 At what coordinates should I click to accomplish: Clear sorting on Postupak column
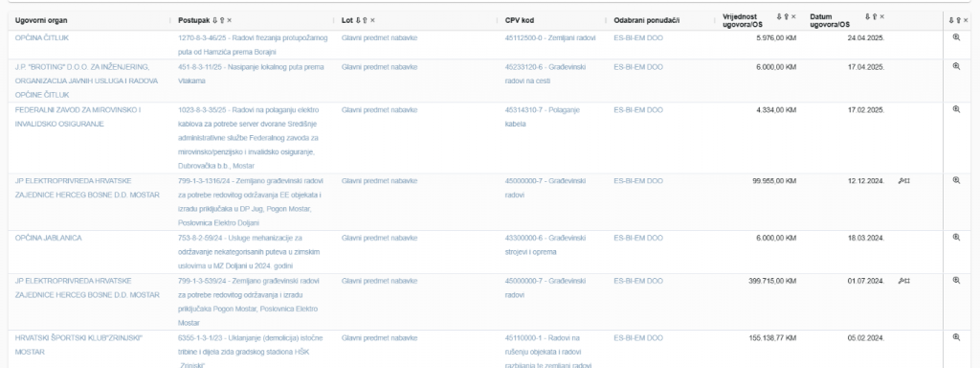pos(229,21)
